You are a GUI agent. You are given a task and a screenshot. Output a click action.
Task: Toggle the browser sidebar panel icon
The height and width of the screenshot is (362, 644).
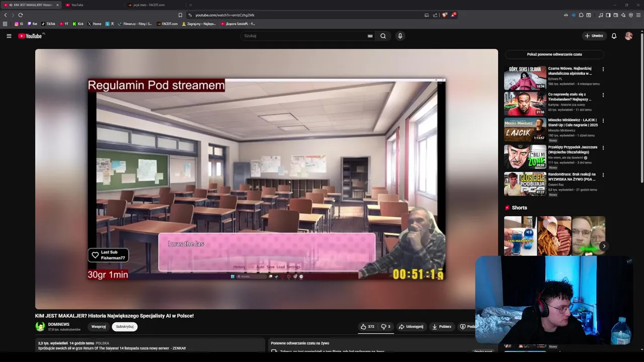point(608,15)
